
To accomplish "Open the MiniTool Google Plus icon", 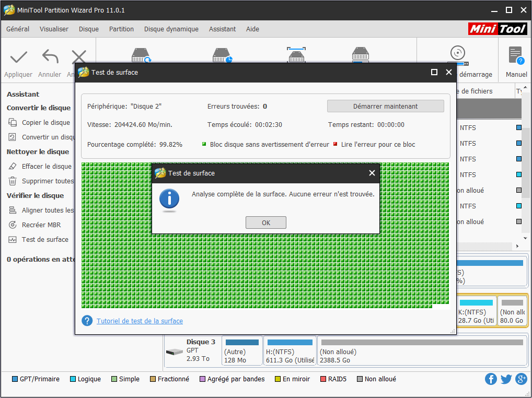I will click(x=521, y=379).
